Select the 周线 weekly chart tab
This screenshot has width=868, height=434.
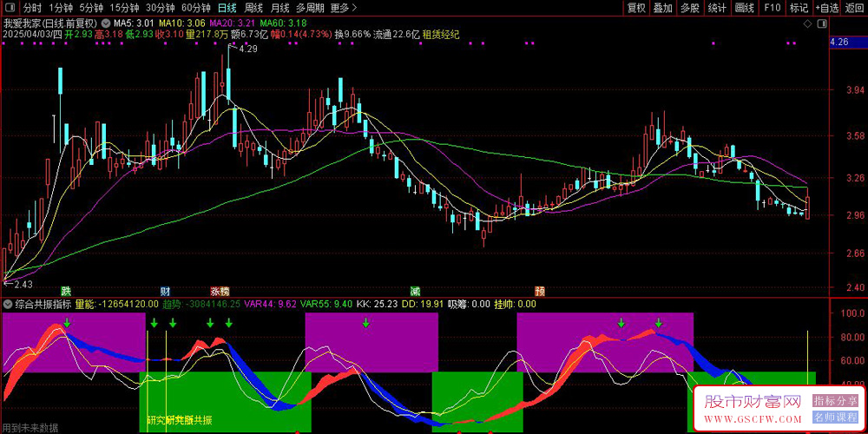point(254,8)
